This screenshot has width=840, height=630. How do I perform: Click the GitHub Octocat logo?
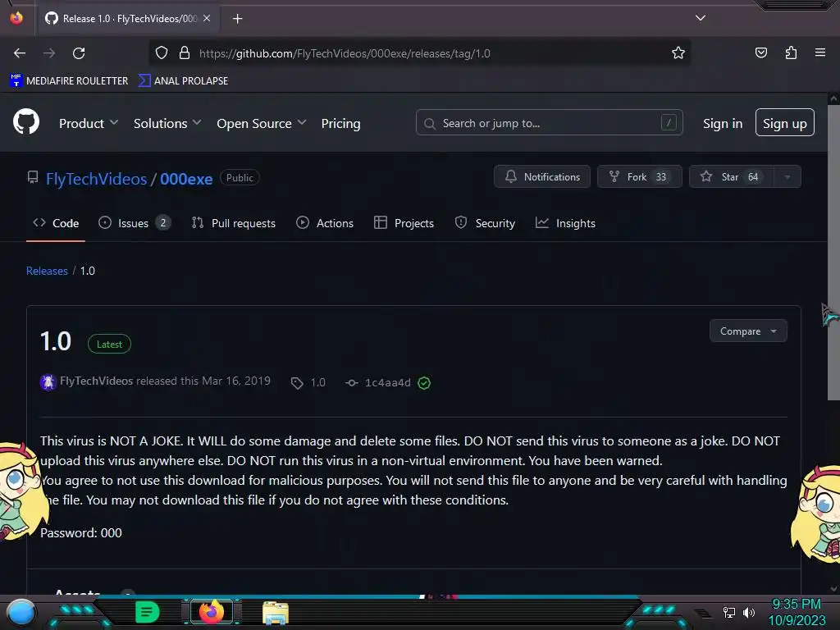pos(26,122)
